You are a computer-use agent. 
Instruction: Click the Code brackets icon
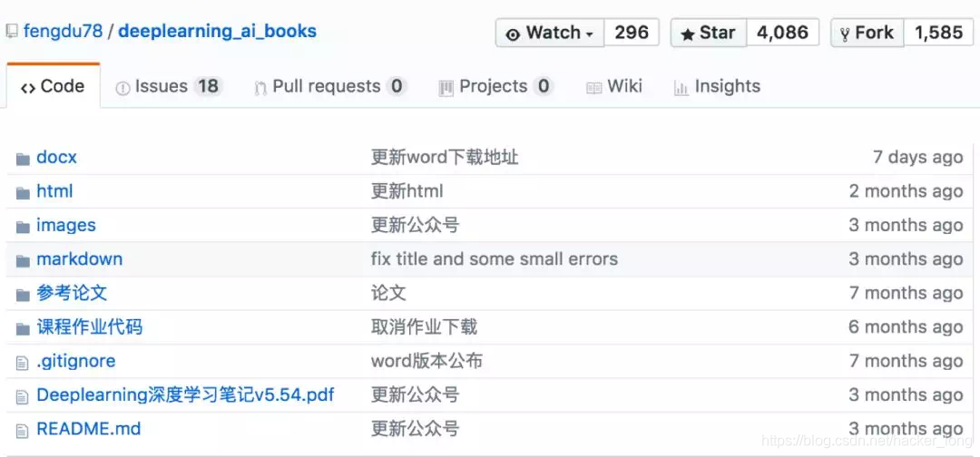click(27, 88)
